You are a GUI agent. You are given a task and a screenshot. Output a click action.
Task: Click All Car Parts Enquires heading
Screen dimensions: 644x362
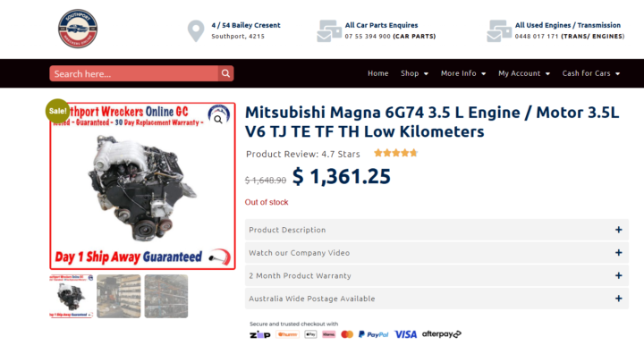click(x=381, y=25)
